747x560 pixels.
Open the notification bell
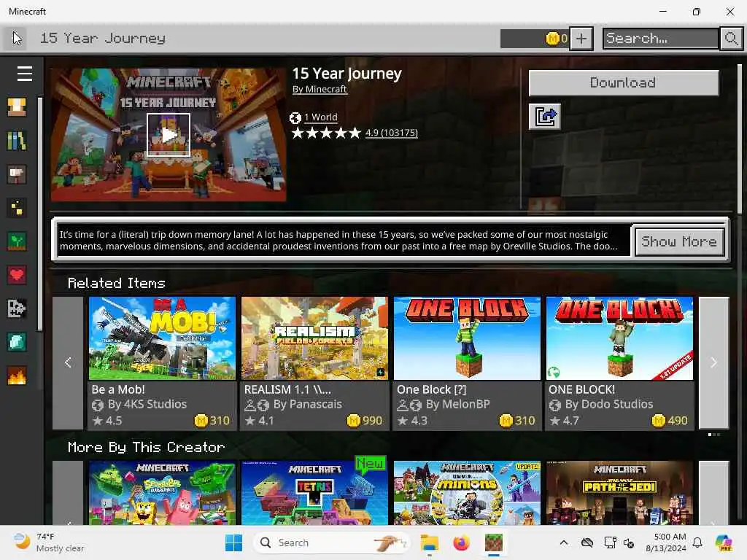coord(697,542)
